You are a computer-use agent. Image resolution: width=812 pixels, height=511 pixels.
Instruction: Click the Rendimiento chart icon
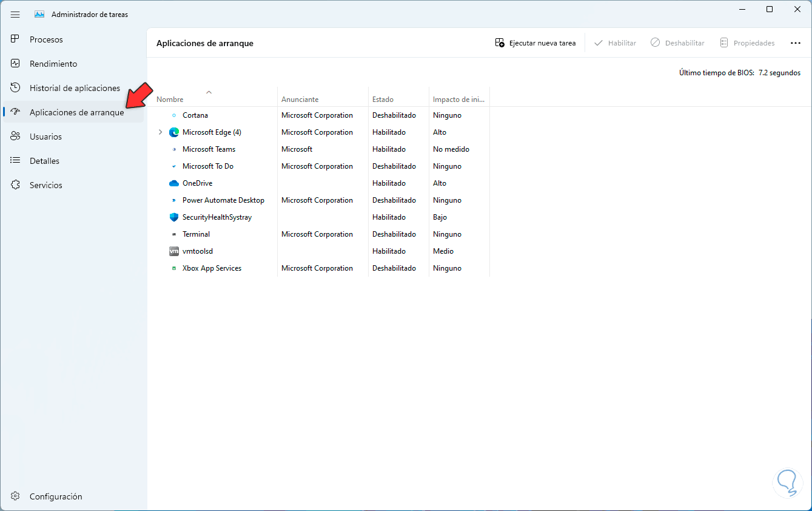point(16,64)
